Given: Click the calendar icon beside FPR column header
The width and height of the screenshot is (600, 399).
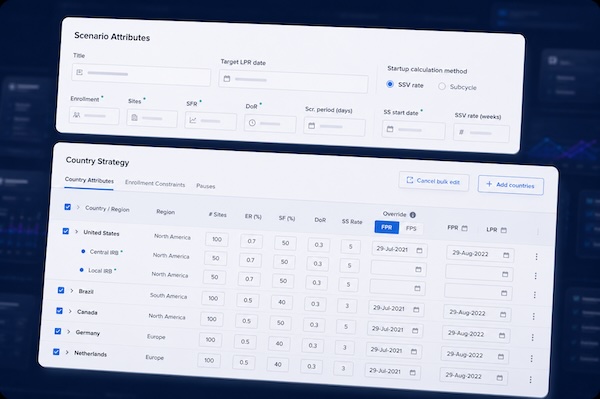Looking at the screenshot, I should pos(464,228).
